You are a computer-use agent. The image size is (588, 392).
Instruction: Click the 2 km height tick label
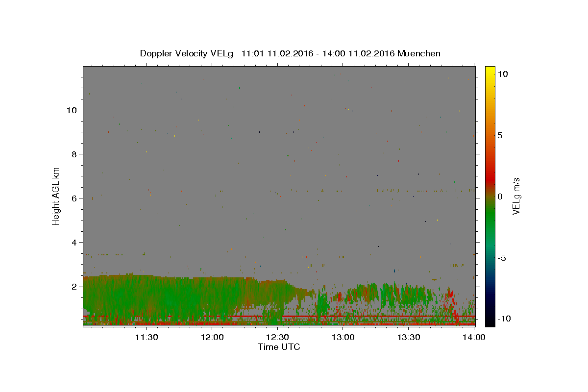tap(75, 286)
